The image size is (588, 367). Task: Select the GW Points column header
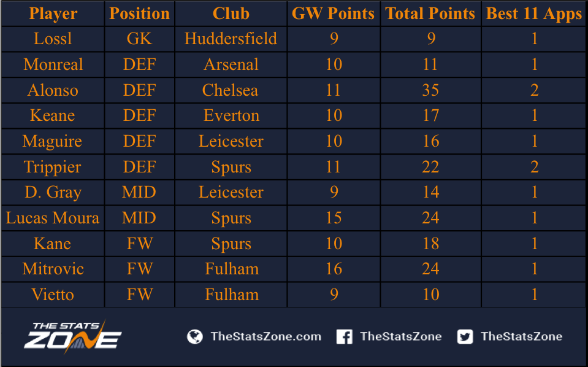pyautogui.click(x=334, y=14)
